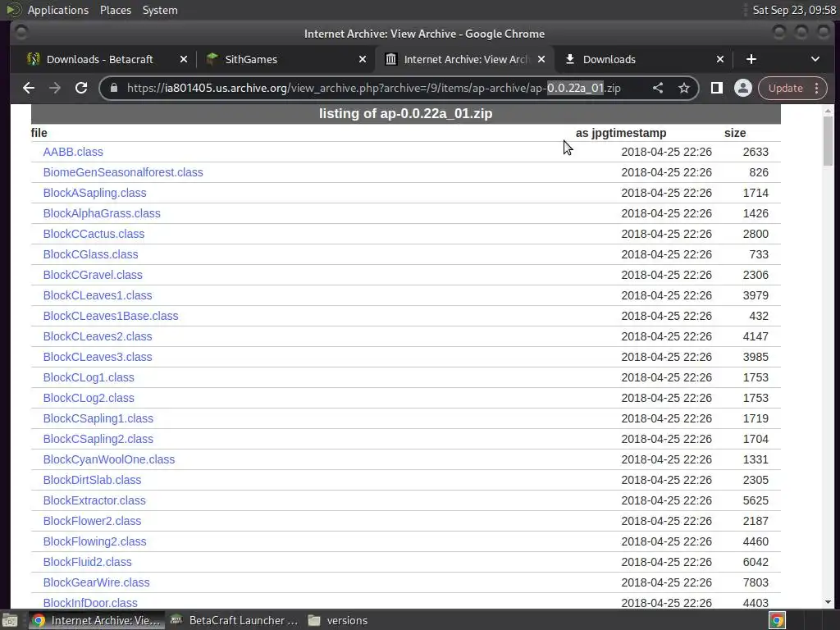This screenshot has width=840, height=630.
Task: Close the Downloads tab
Action: (720, 59)
